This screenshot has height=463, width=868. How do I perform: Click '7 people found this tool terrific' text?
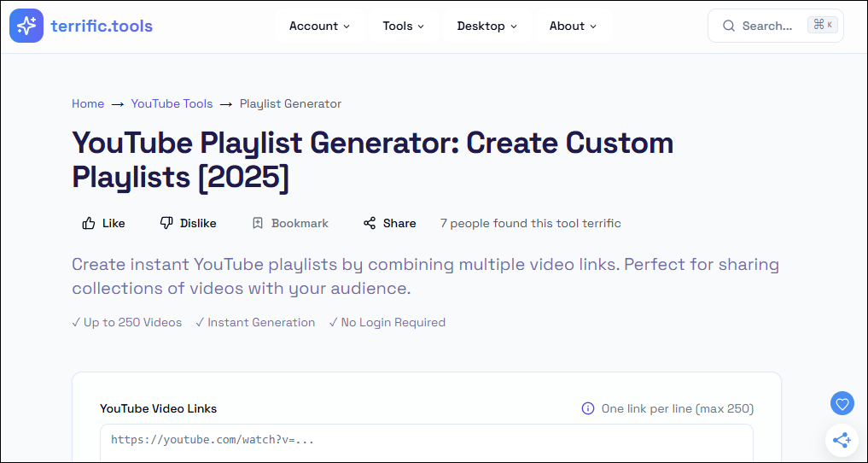530,223
